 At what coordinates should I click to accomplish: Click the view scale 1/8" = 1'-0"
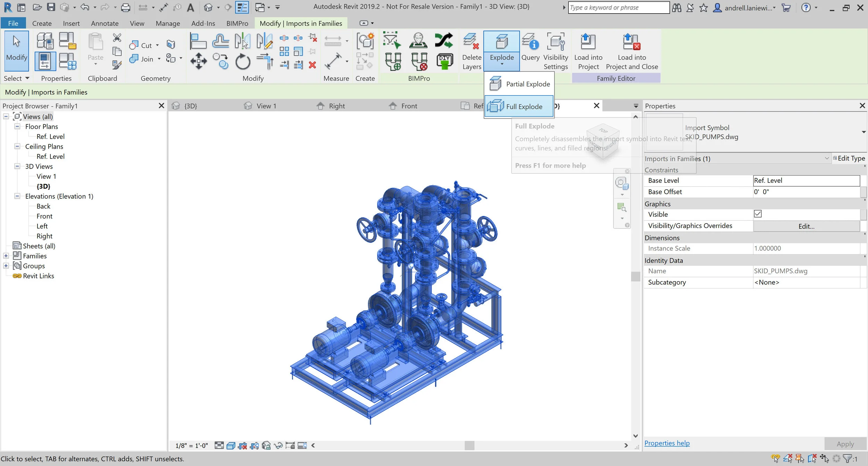pos(192,445)
